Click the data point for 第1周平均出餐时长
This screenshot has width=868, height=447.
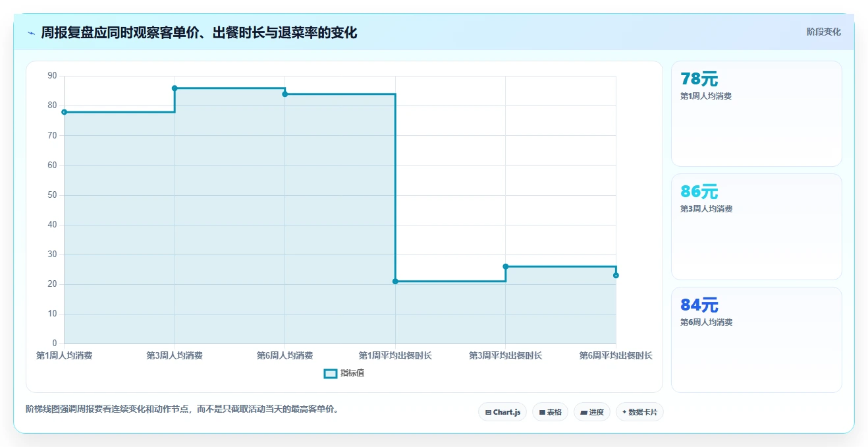click(395, 282)
